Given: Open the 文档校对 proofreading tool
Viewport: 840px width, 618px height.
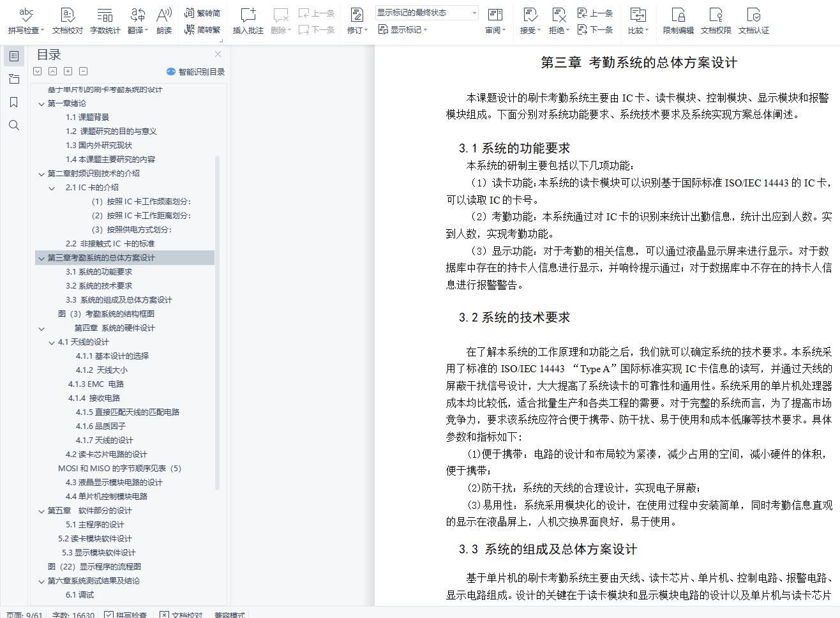Looking at the screenshot, I should [68, 20].
